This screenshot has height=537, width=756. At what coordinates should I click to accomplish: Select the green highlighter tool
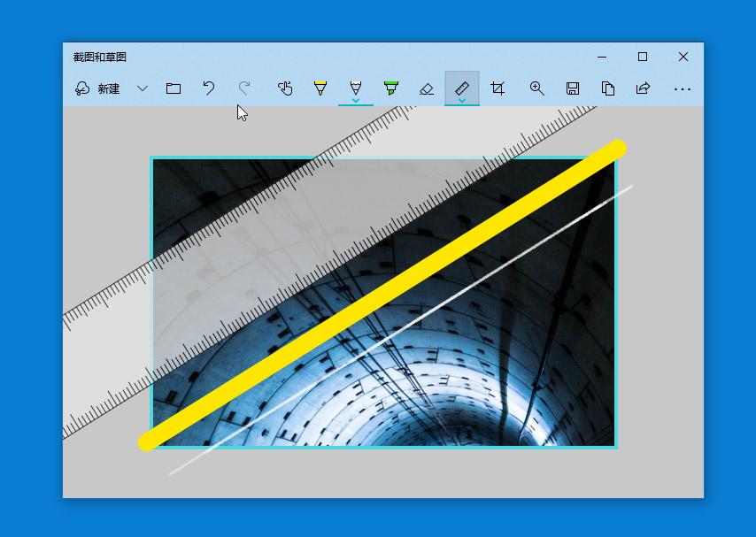click(391, 88)
